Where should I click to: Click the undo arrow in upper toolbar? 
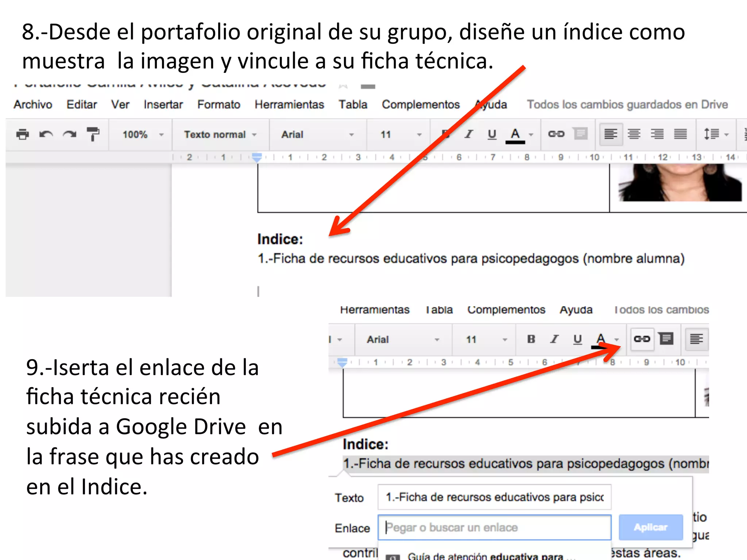point(46,135)
